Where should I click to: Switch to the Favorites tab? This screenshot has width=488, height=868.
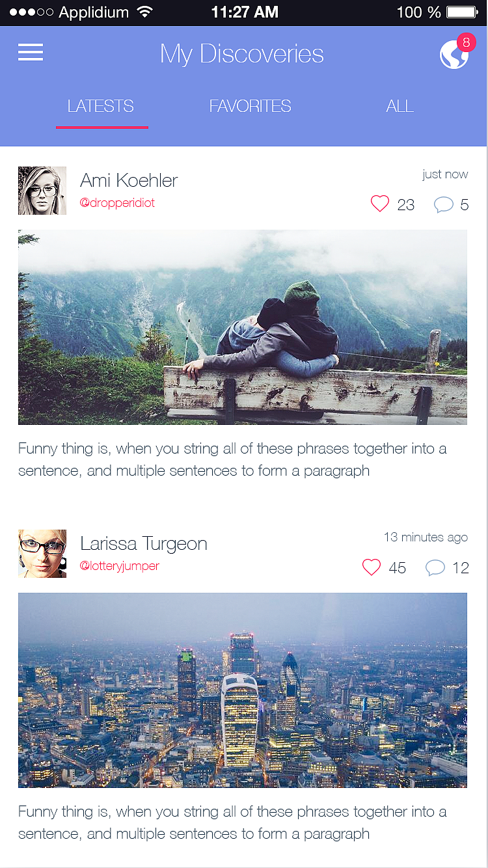coord(250,106)
